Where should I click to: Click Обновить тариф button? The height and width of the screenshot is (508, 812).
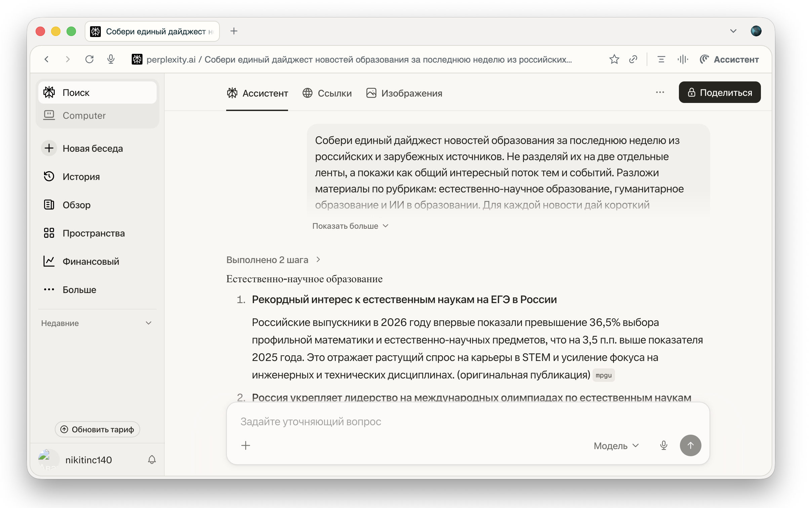click(x=97, y=429)
